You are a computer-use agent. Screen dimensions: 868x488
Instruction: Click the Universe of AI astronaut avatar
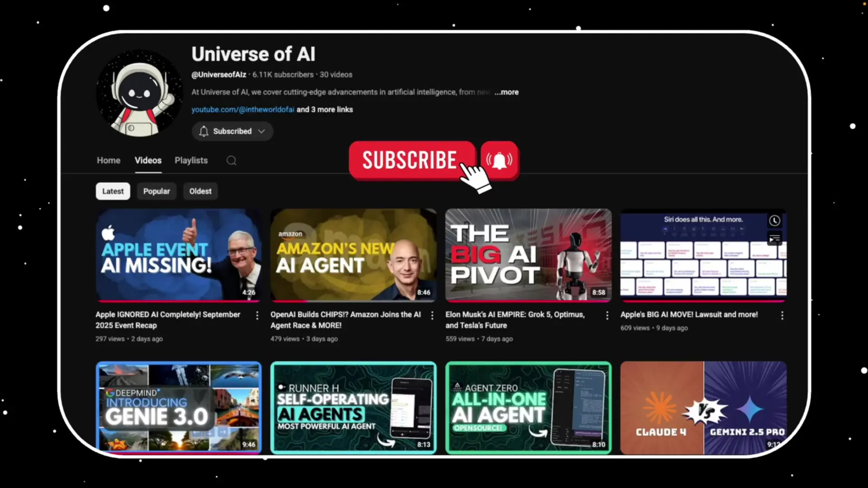(140, 94)
